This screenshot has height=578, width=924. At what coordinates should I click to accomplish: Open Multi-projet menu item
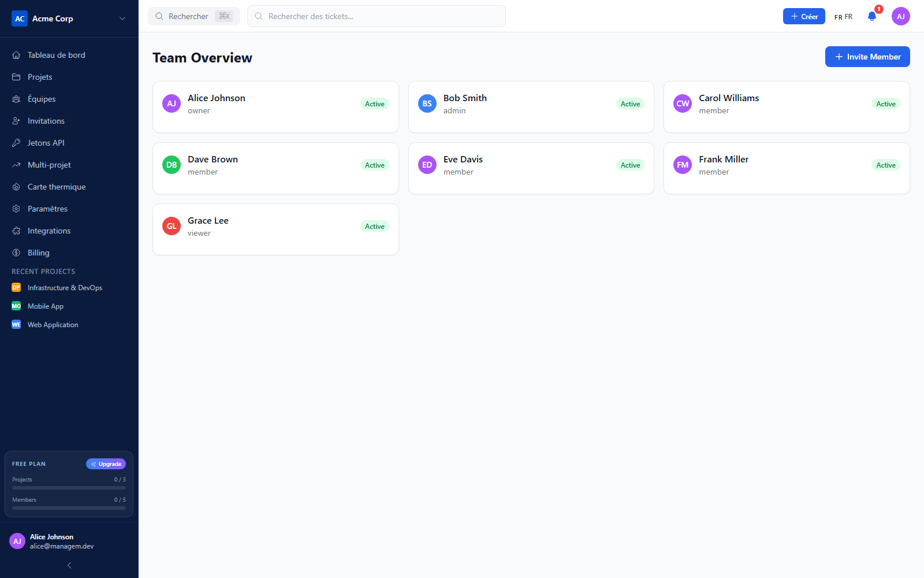[x=69, y=165]
